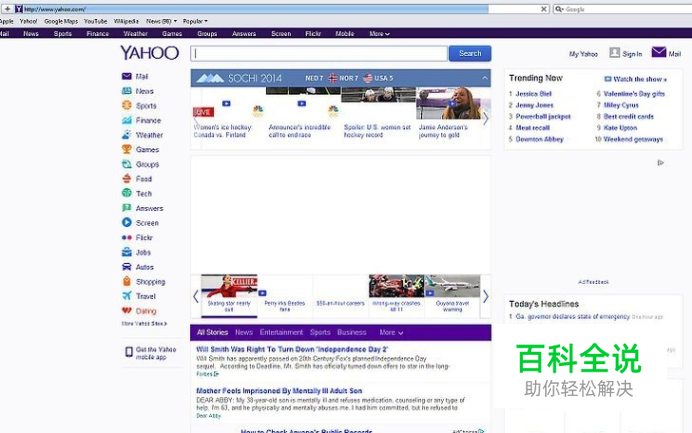Image resolution: width=692 pixels, height=433 pixels.
Task: Open News icon in left sidebar
Action: (x=127, y=91)
